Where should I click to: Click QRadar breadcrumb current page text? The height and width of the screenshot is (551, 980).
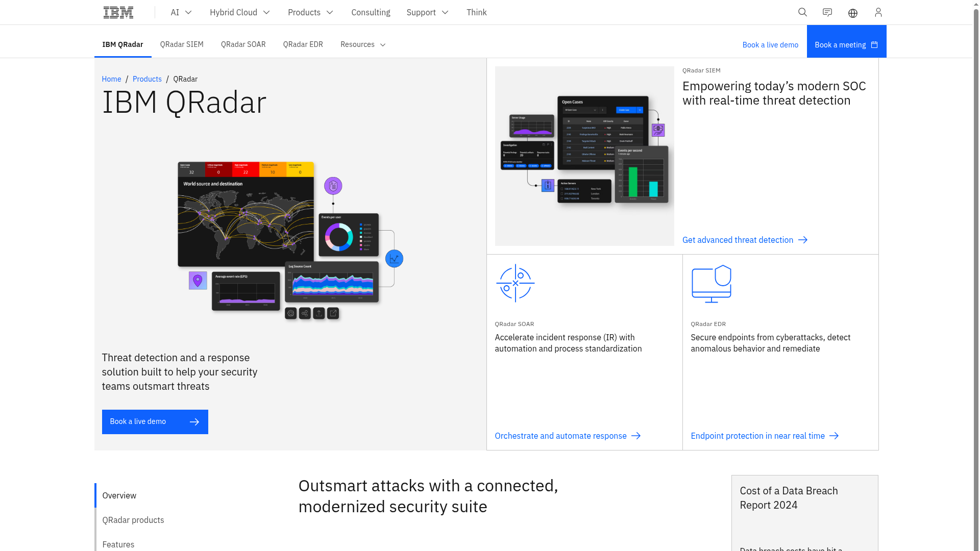pos(185,79)
